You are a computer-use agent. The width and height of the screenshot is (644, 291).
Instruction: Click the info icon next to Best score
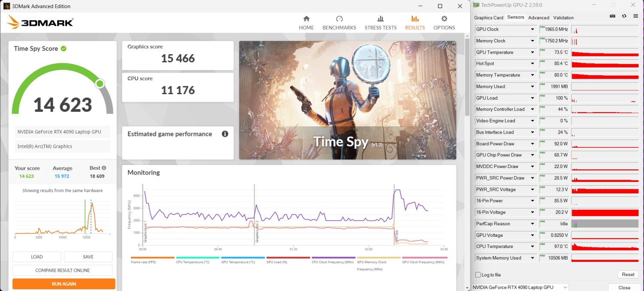(x=104, y=168)
